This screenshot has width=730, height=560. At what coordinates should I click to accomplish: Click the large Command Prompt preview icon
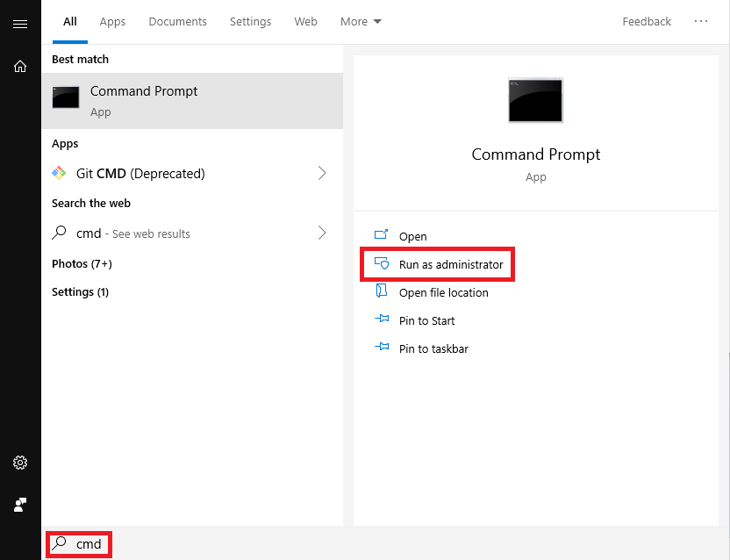tap(535, 100)
